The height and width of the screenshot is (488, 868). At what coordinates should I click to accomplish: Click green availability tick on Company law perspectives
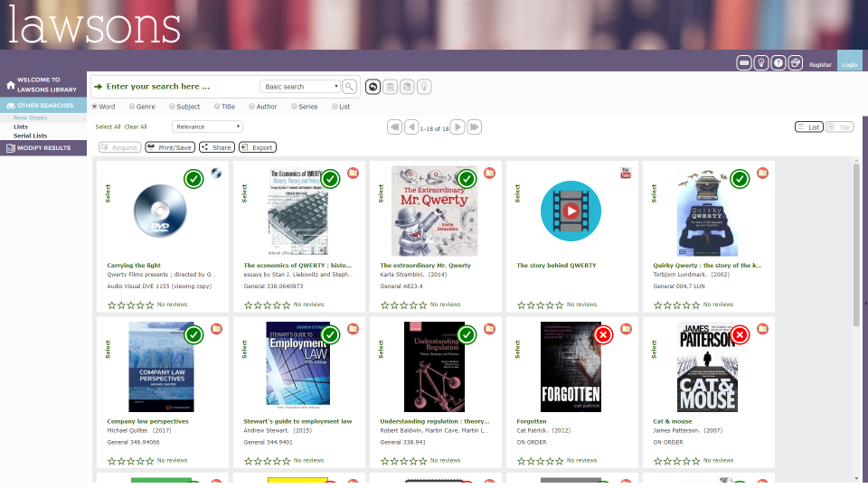click(193, 334)
